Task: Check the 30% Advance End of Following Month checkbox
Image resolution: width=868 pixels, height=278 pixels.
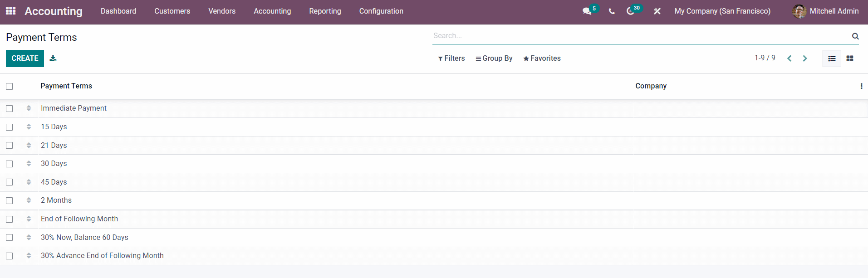Action: 10,256
